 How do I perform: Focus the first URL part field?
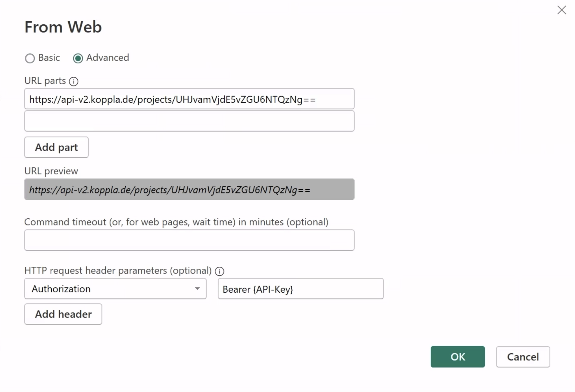tap(189, 99)
